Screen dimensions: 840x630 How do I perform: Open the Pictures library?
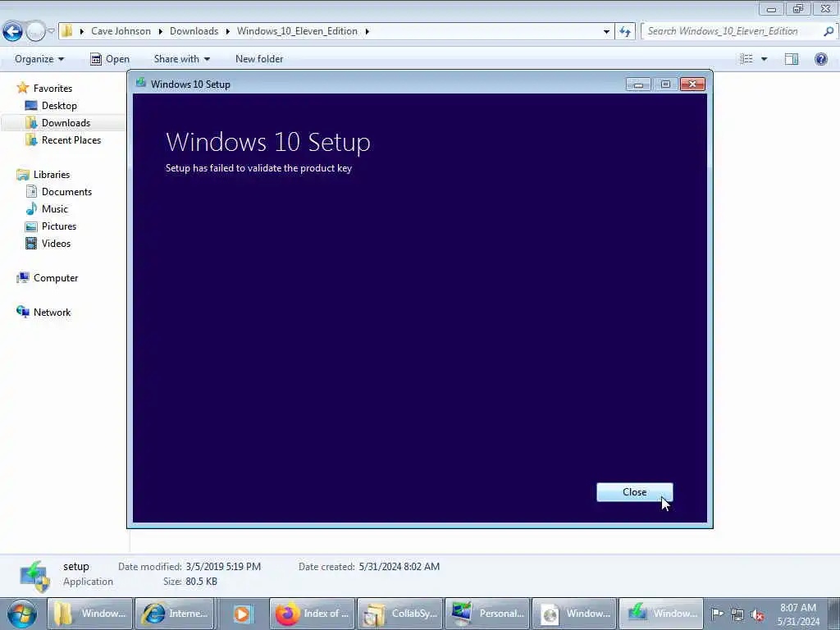59,226
